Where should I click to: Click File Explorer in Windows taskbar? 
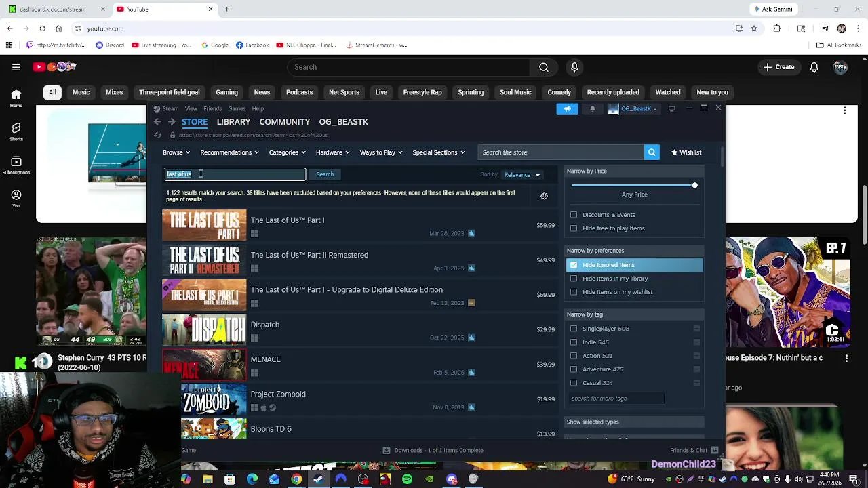(x=208, y=479)
